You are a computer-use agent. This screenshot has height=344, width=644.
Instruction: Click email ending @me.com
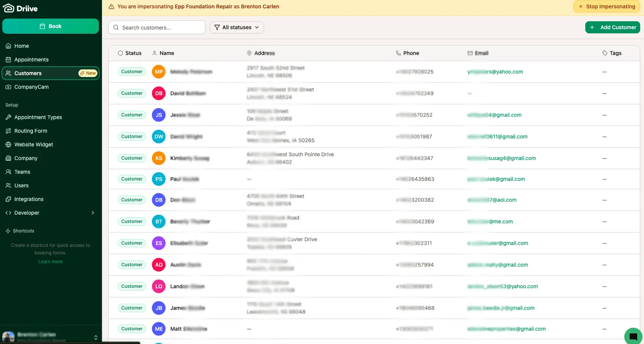(490, 221)
